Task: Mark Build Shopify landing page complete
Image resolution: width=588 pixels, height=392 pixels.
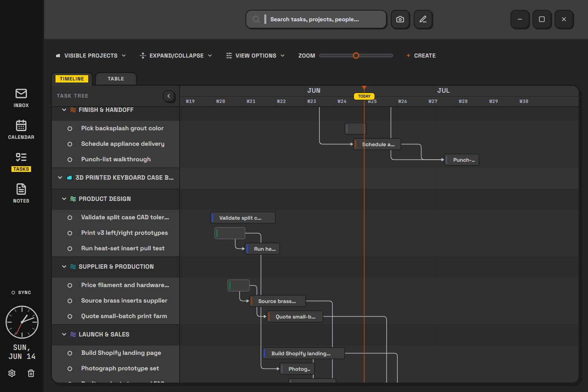Action: 70,353
